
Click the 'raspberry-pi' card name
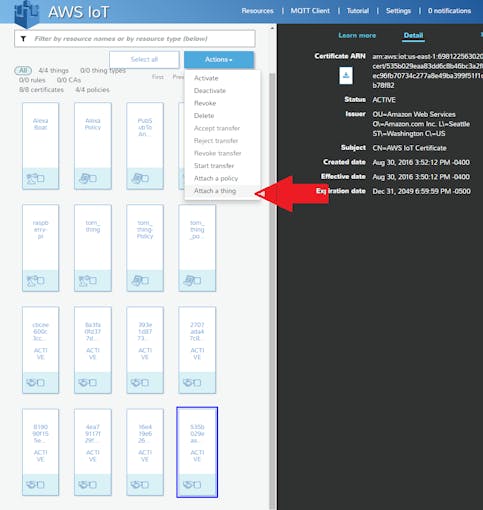tap(41, 229)
